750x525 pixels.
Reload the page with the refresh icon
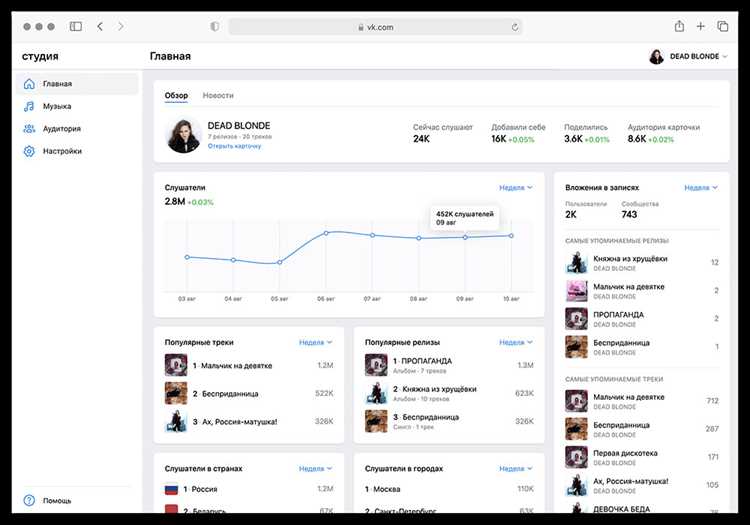(x=515, y=27)
